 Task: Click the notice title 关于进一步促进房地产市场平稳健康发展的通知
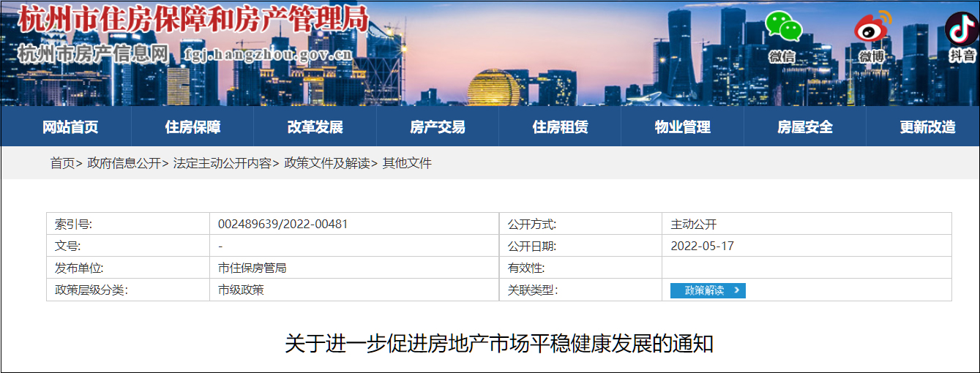[x=498, y=343]
